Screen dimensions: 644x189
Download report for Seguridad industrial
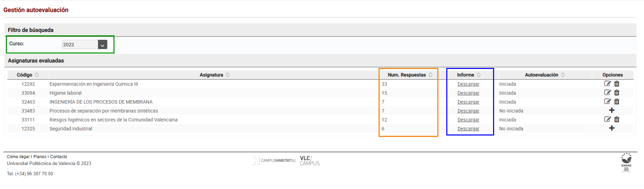tap(468, 129)
